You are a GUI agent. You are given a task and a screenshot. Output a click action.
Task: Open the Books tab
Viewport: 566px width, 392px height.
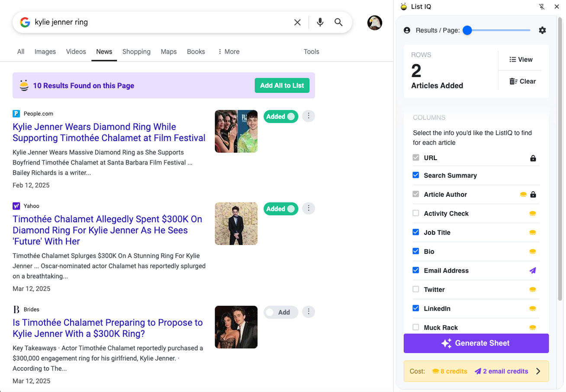[x=196, y=51]
